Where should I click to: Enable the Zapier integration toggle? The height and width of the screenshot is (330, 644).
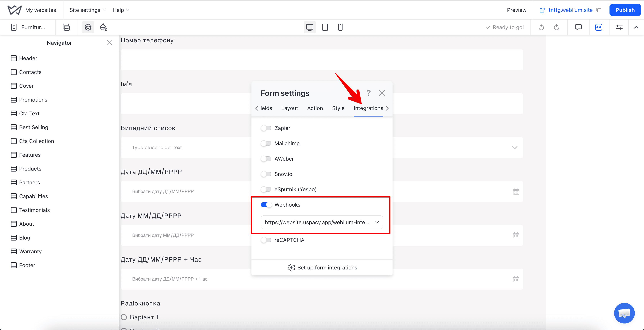266,128
